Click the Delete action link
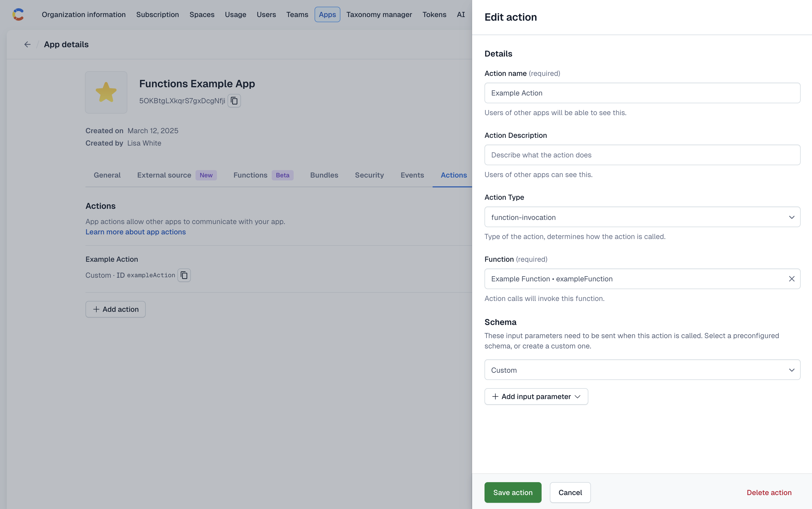 tap(769, 492)
